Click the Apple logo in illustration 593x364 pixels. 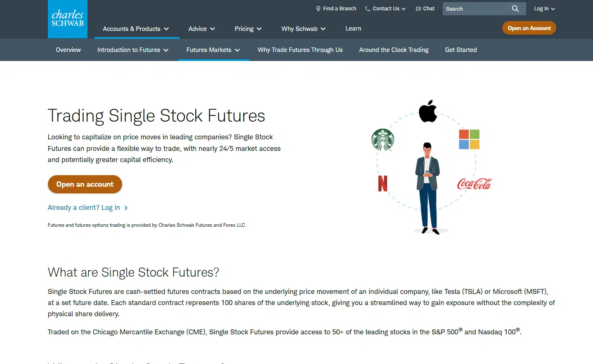coord(428,111)
